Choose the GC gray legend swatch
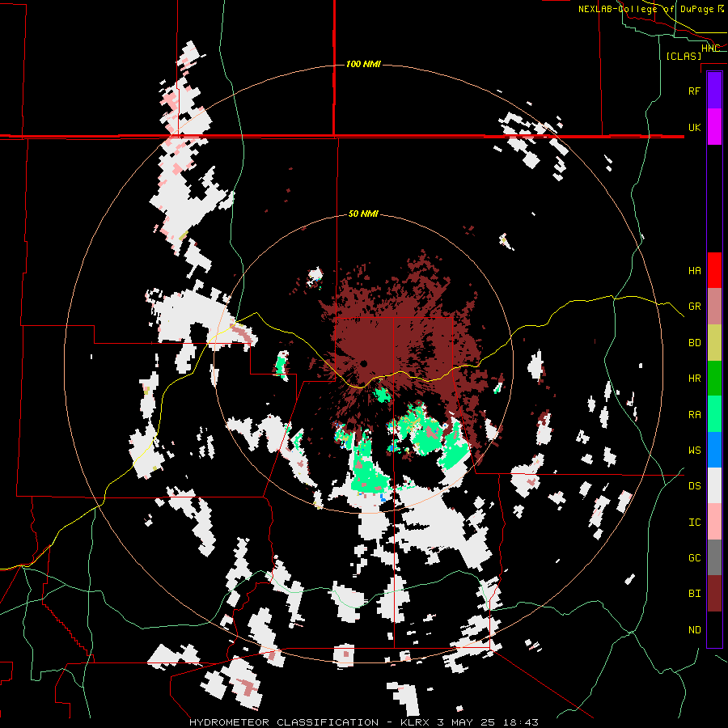Image resolution: width=728 pixels, height=728 pixels. tap(714, 557)
